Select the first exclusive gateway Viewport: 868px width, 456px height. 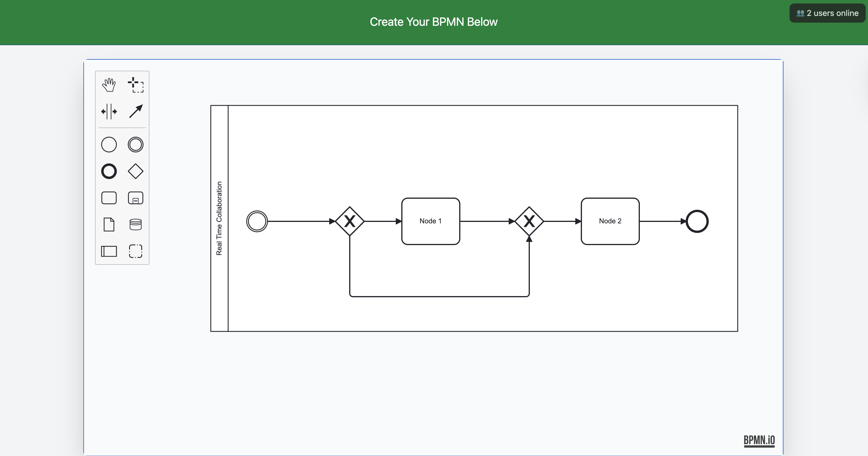click(350, 221)
